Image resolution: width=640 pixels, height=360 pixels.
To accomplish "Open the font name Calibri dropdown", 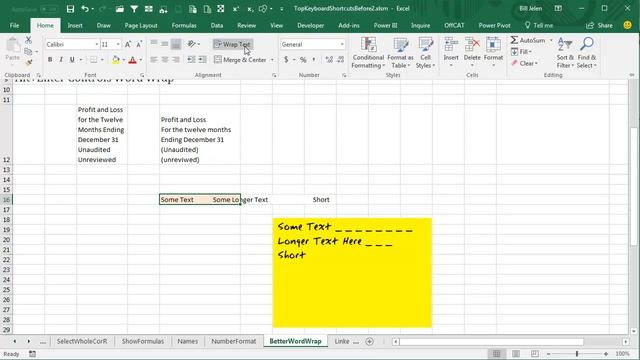I will tap(97, 44).
